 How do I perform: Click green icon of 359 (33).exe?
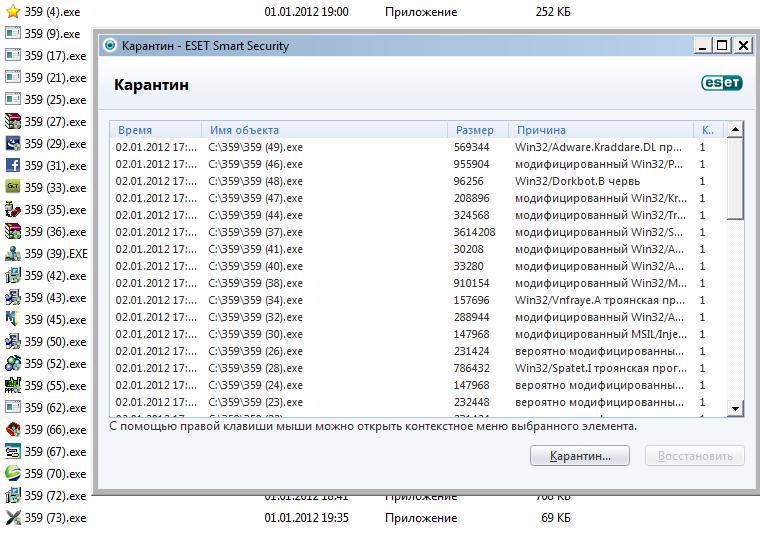(x=13, y=187)
